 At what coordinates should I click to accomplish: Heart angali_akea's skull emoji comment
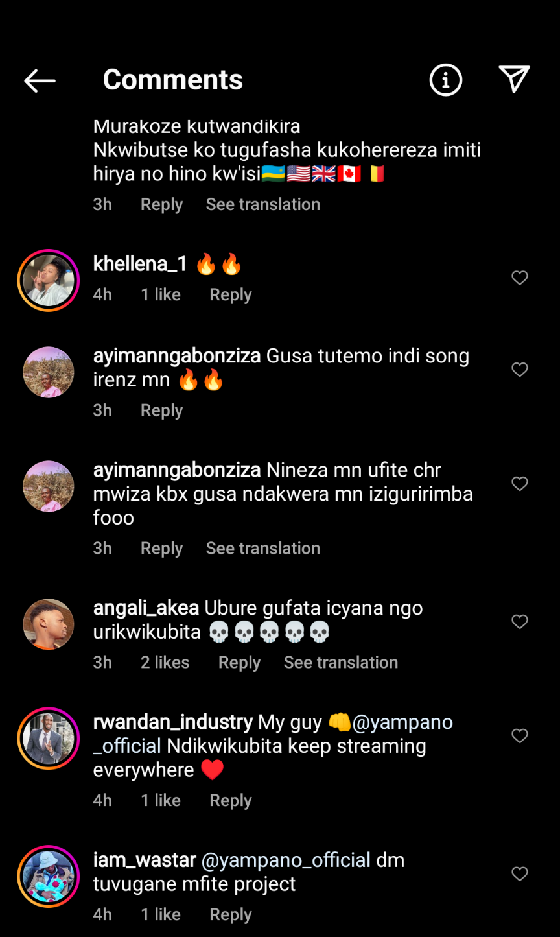520,622
